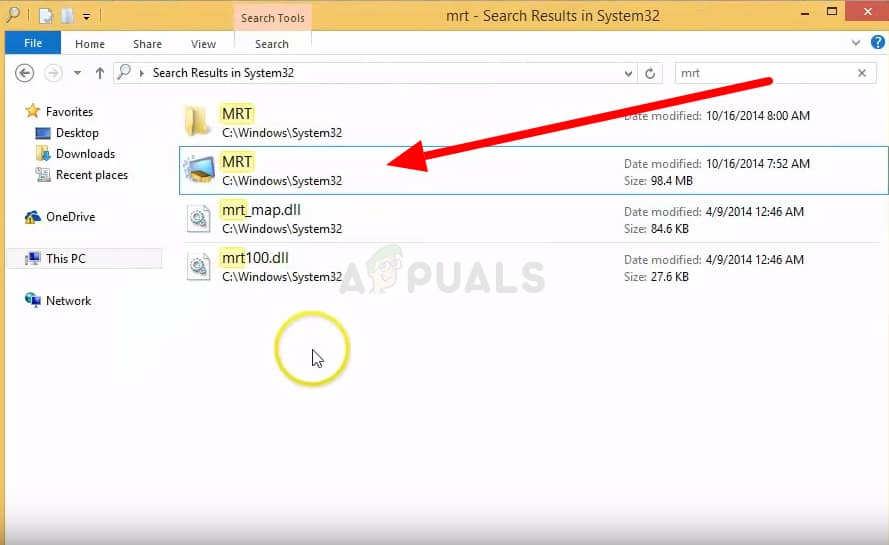Select Network in navigation pane

(69, 301)
